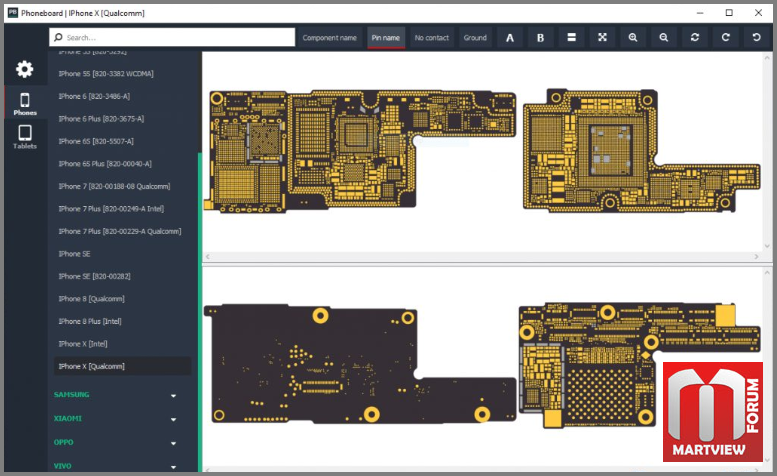Select the Phones sidebar icon

click(25, 104)
